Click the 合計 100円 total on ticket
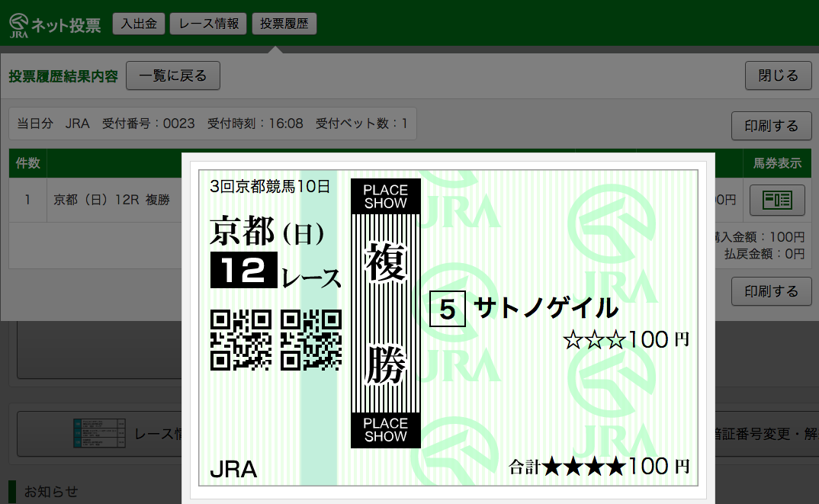 point(599,467)
